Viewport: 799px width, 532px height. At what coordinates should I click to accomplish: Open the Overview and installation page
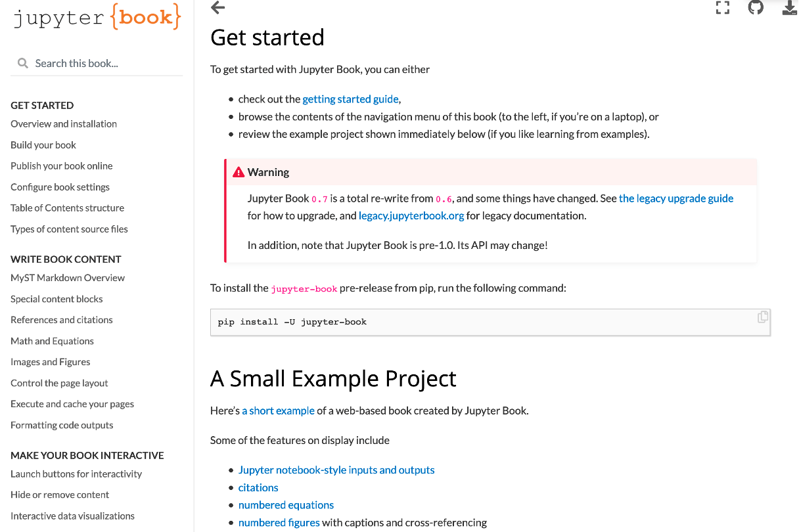click(x=63, y=123)
